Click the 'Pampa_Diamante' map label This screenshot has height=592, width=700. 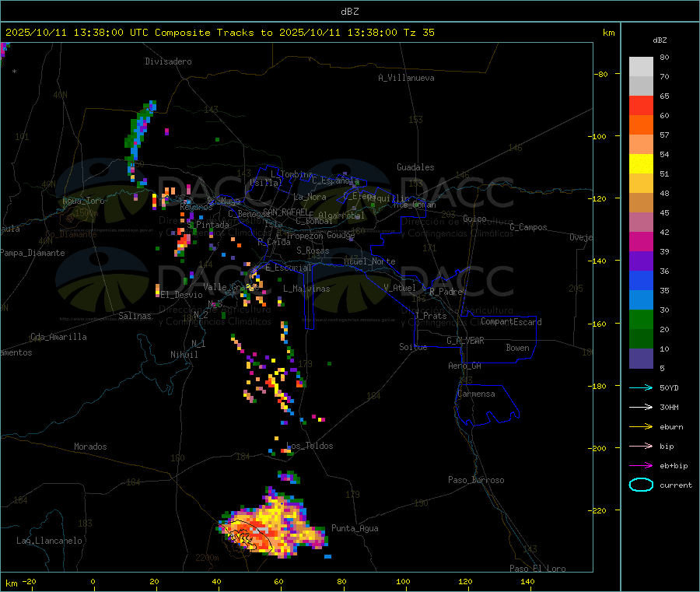33,253
